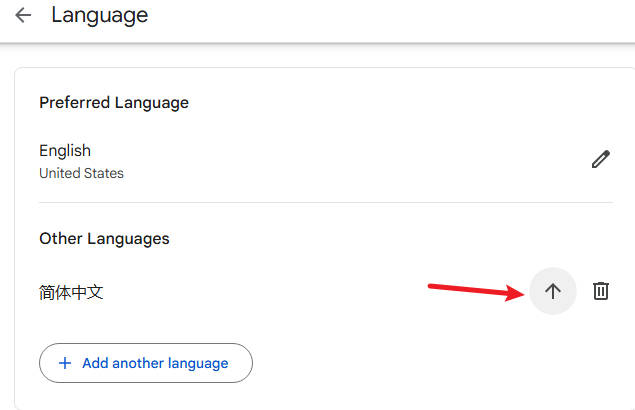This screenshot has width=635, height=410.
Task: Click the word "another" in the button
Action: 138,363
